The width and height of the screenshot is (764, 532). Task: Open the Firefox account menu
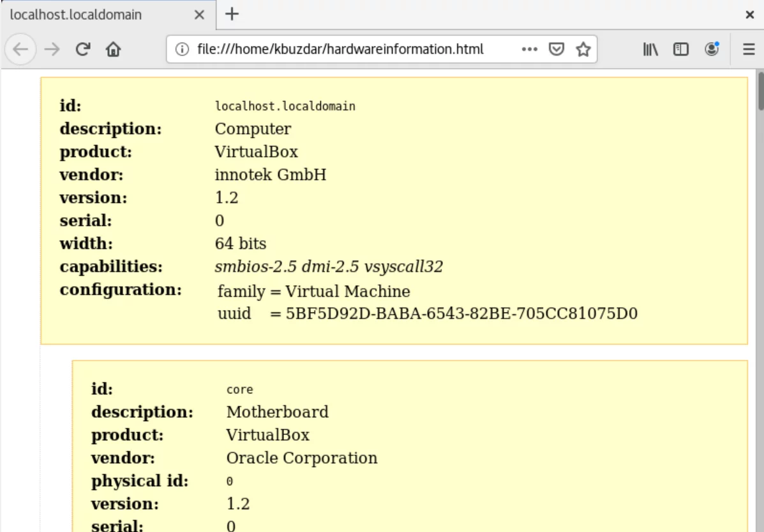tap(712, 49)
